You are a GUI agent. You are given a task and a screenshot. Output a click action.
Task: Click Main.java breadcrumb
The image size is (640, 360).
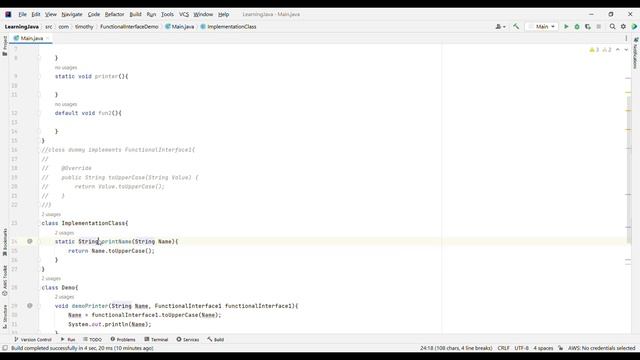tap(180, 27)
